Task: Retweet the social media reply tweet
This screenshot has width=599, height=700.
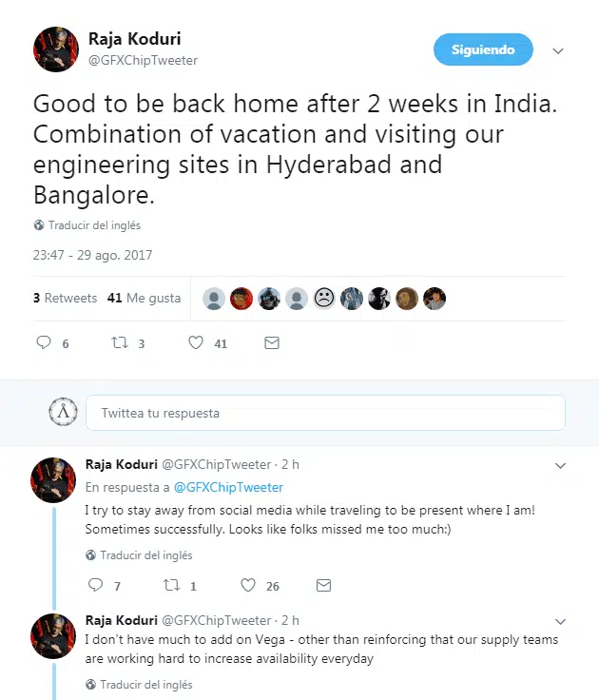Action: (x=172, y=585)
